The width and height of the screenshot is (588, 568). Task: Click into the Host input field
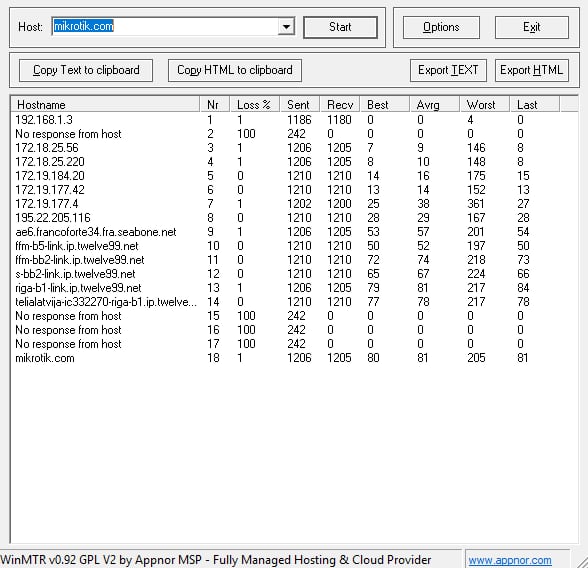tap(165, 27)
